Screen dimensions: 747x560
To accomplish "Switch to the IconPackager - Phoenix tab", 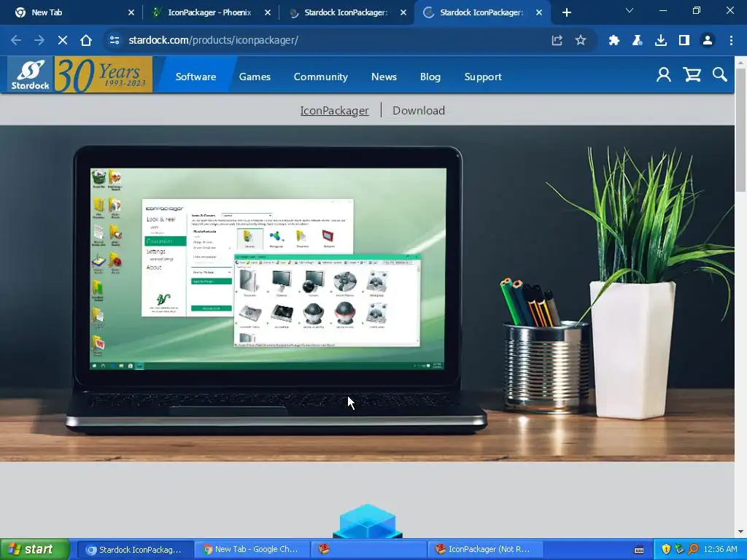I will click(x=209, y=12).
